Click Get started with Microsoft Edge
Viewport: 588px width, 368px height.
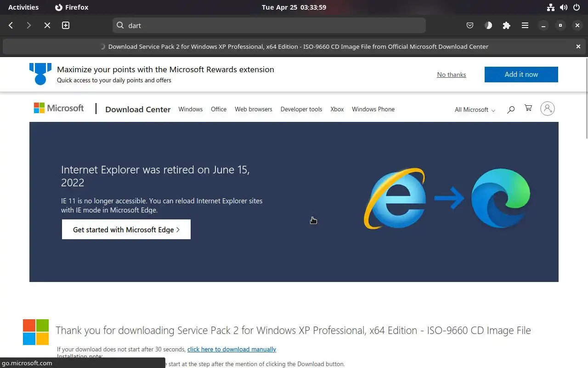(x=126, y=230)
